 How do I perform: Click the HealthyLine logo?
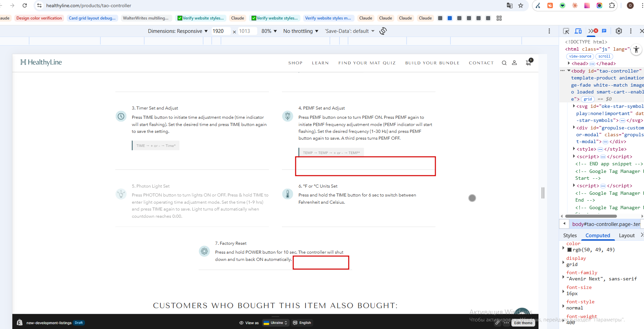pos(41,62)
